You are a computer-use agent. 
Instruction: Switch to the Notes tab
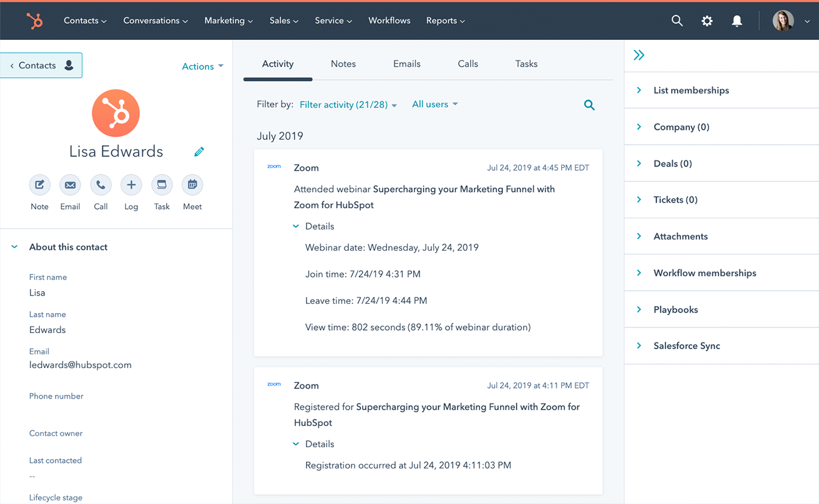pos(343,64)
